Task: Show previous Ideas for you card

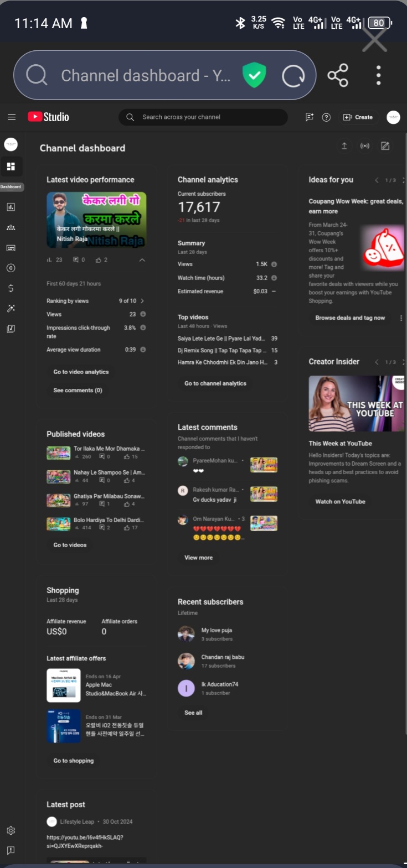Action: point(377,180)
